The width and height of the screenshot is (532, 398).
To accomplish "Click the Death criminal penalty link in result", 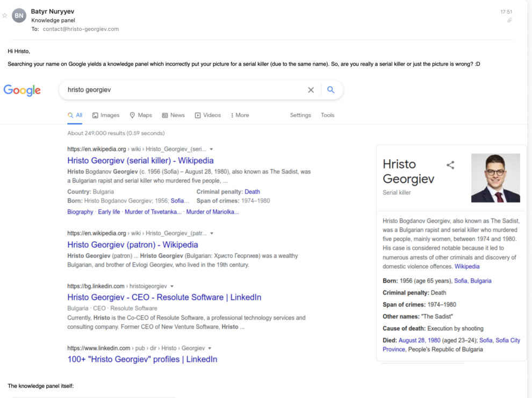I will [x=253, y=191].
